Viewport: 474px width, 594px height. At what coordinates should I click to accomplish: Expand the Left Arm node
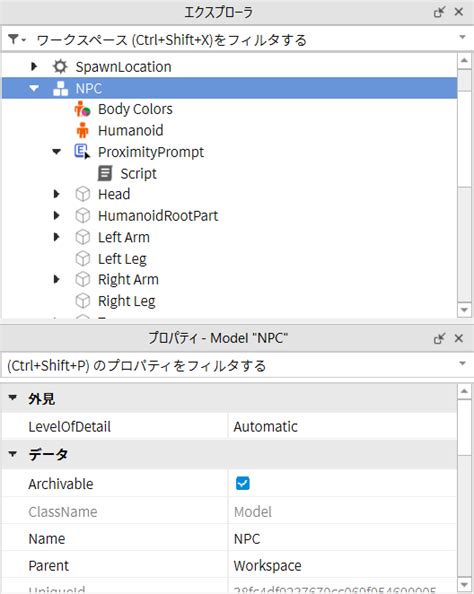tap(56, 238)
